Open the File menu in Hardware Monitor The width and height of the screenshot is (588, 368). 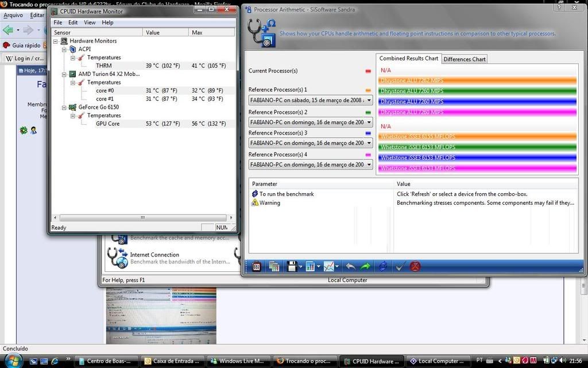(x=58, y=22)
